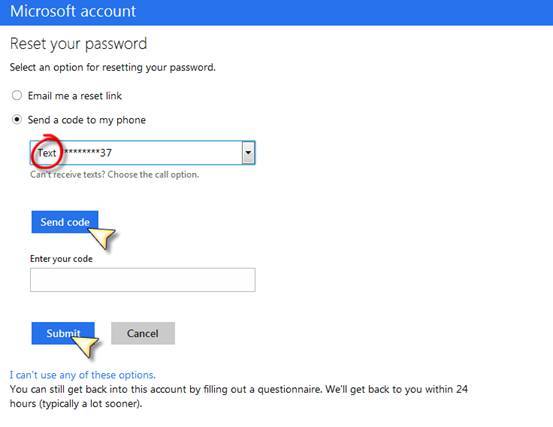The height and width of the screenshot is (427, 553).
Task: Click the "Can't receive texts? Choose the call option" hint
Action: click(115, 175)
